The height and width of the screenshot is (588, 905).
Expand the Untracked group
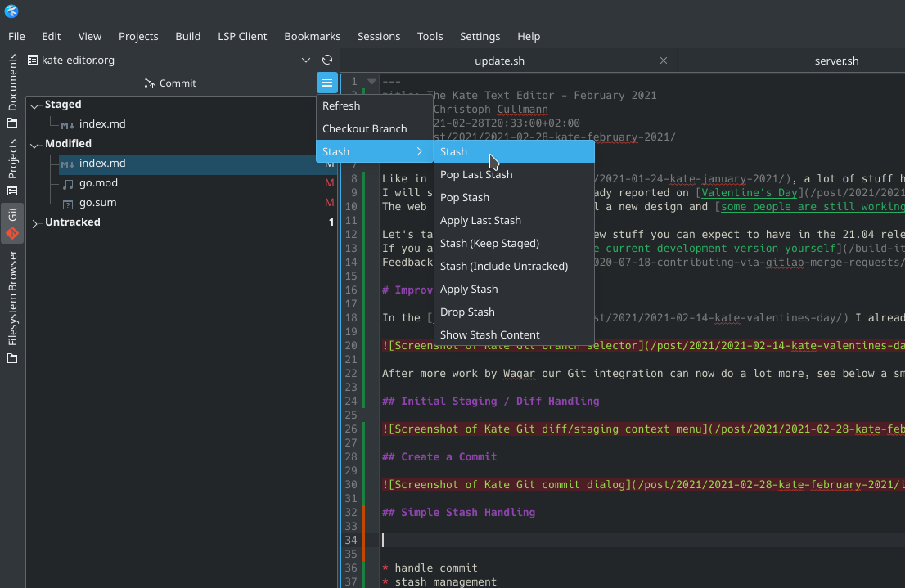(34, 222)
